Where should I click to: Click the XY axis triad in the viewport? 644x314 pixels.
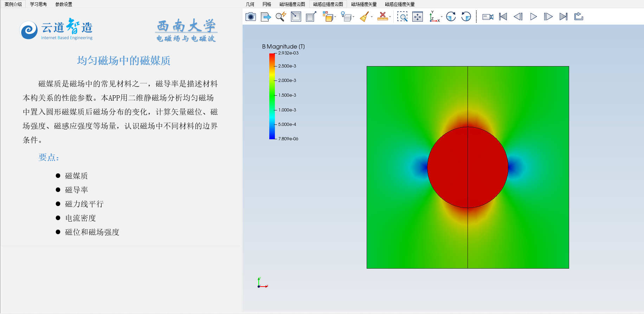point(263,283)
